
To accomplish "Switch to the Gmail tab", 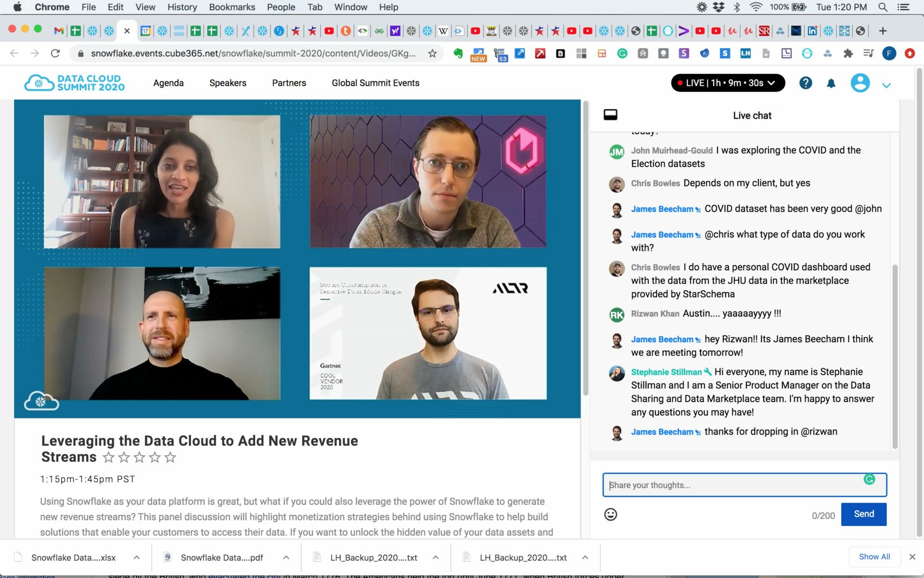I will coord(59,31).
